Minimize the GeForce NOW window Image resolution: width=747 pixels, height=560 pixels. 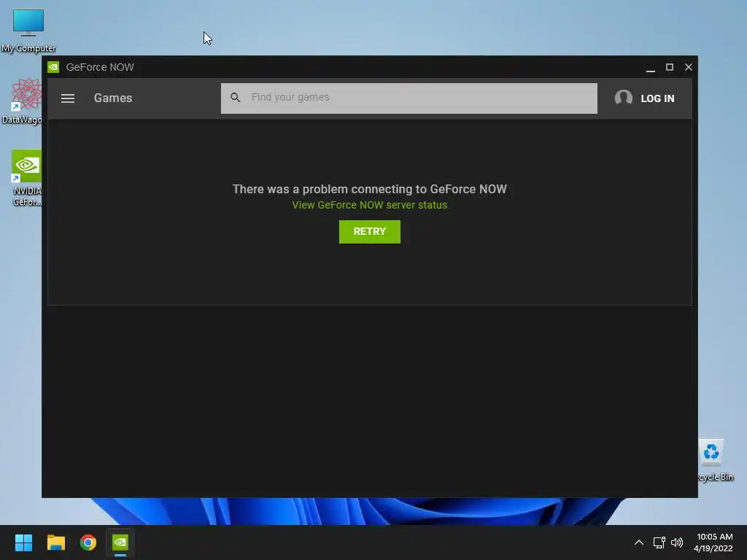(650, 67)
